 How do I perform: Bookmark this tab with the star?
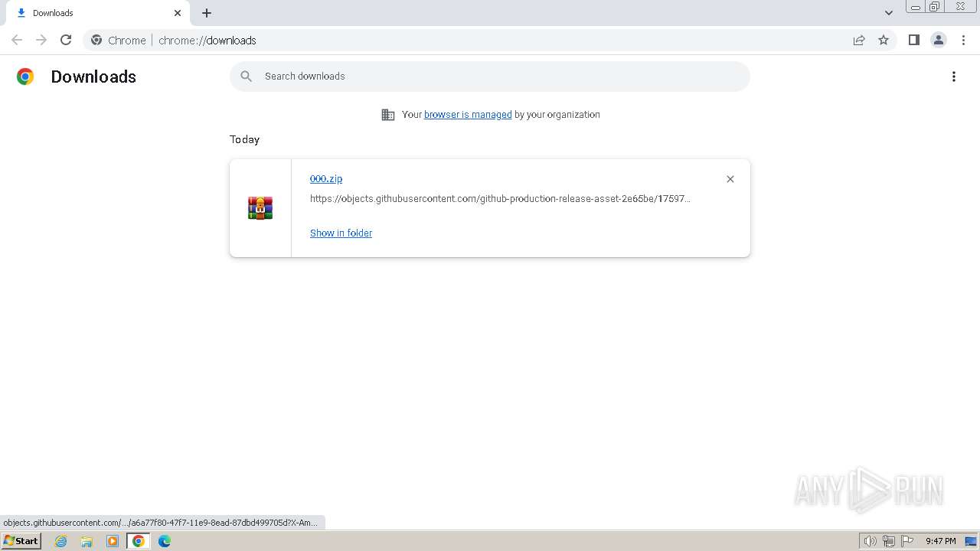(x=884, y=40)
